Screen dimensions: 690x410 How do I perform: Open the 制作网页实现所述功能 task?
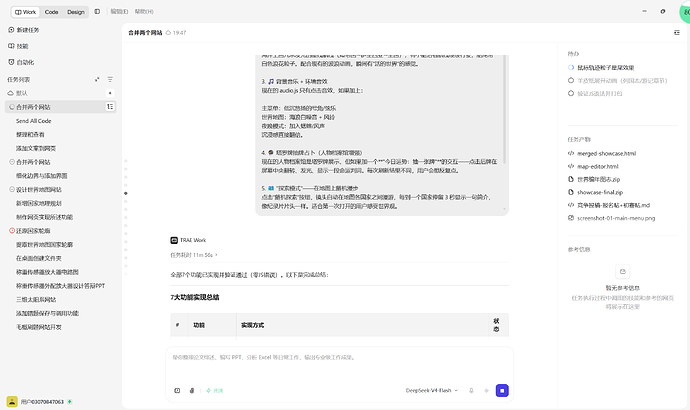pyautogui.click(x=44, y=217)
